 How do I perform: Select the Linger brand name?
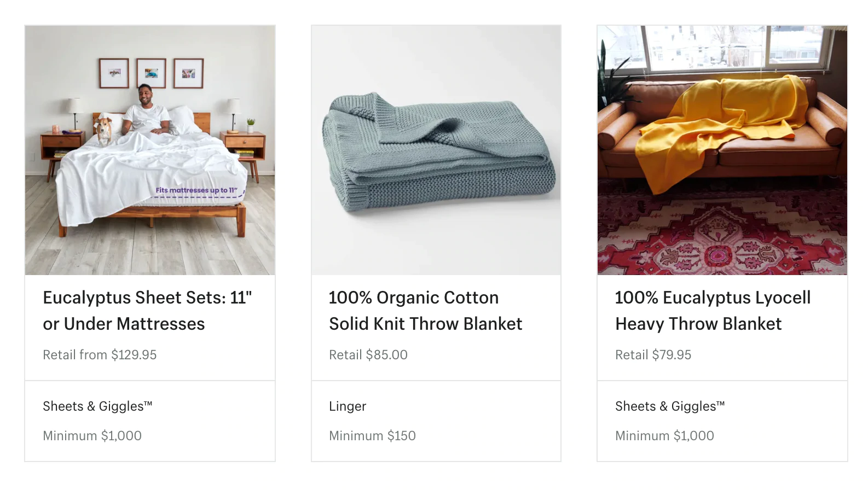pos(348,406)
